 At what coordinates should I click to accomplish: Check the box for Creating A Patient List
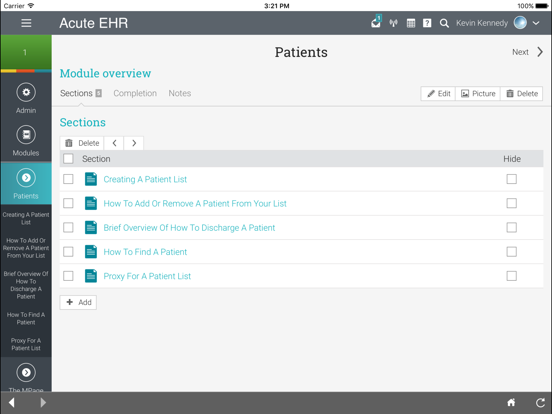(68, 179)
